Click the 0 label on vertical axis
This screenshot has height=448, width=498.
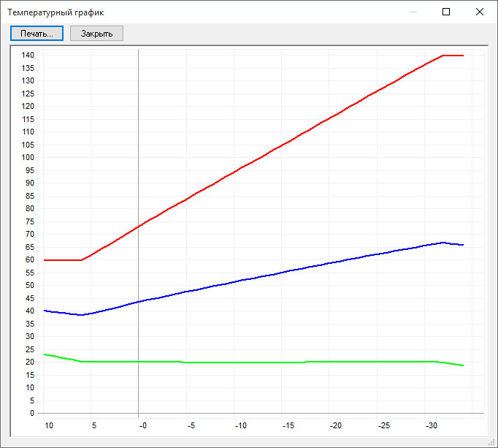(32, 413)
